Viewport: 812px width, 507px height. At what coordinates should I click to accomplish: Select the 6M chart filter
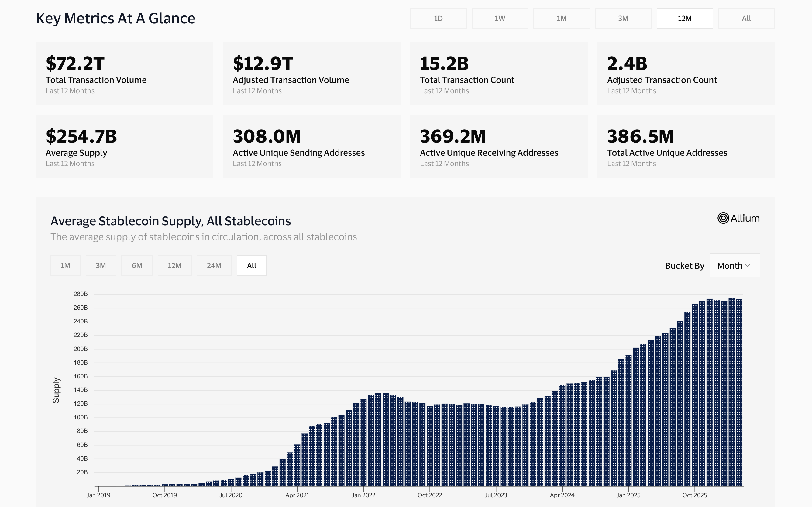137,265
